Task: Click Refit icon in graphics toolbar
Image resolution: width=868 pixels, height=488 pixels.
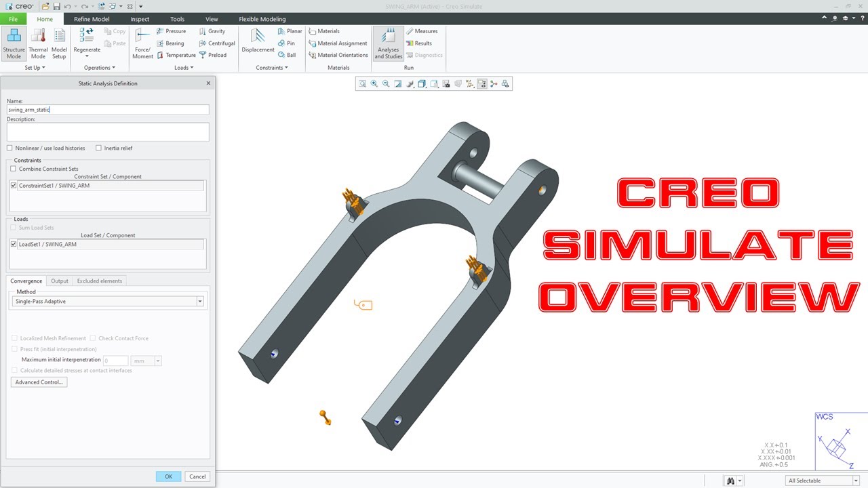Action: pos(362,84)
